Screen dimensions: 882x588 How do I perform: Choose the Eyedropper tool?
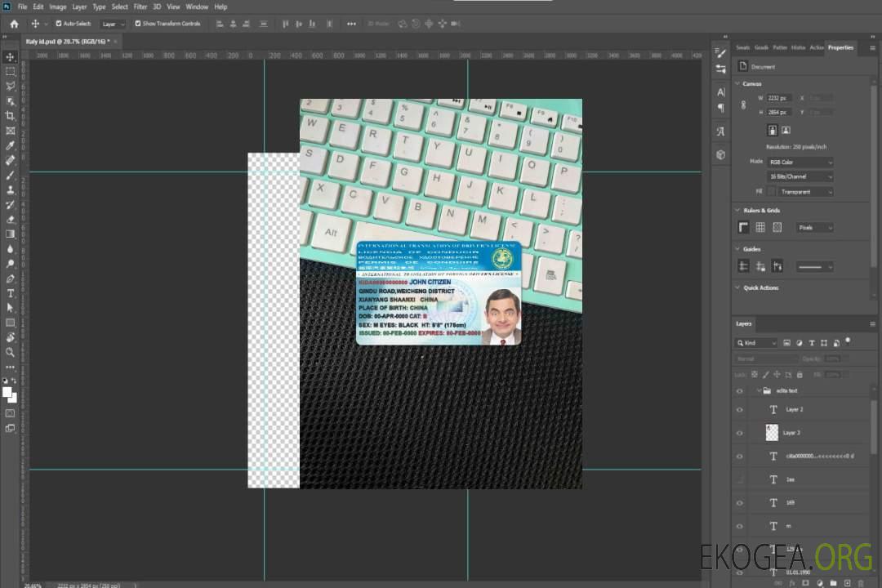(11, 145)
